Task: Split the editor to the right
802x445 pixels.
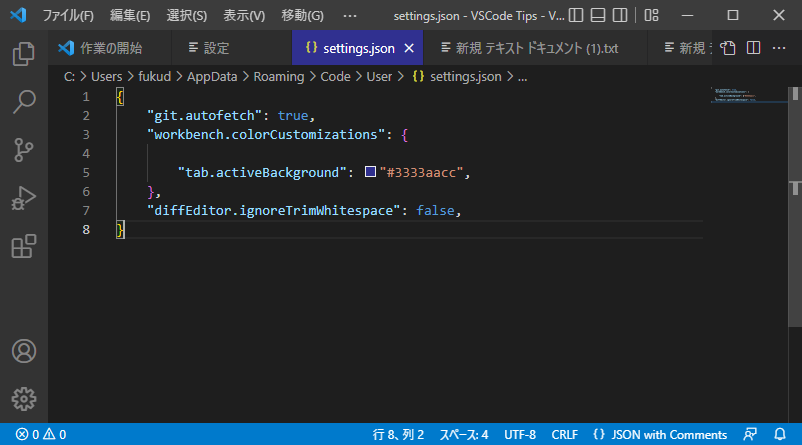Action: coord(753,48)
